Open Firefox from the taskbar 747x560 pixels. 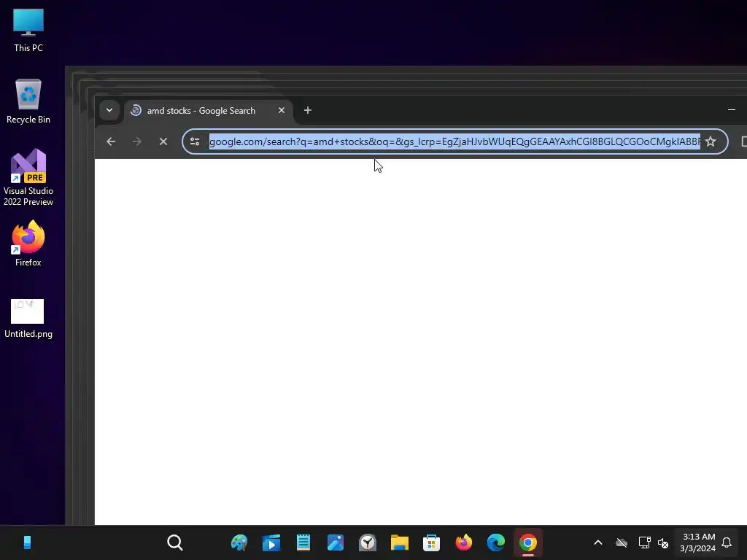pos(463,542)
